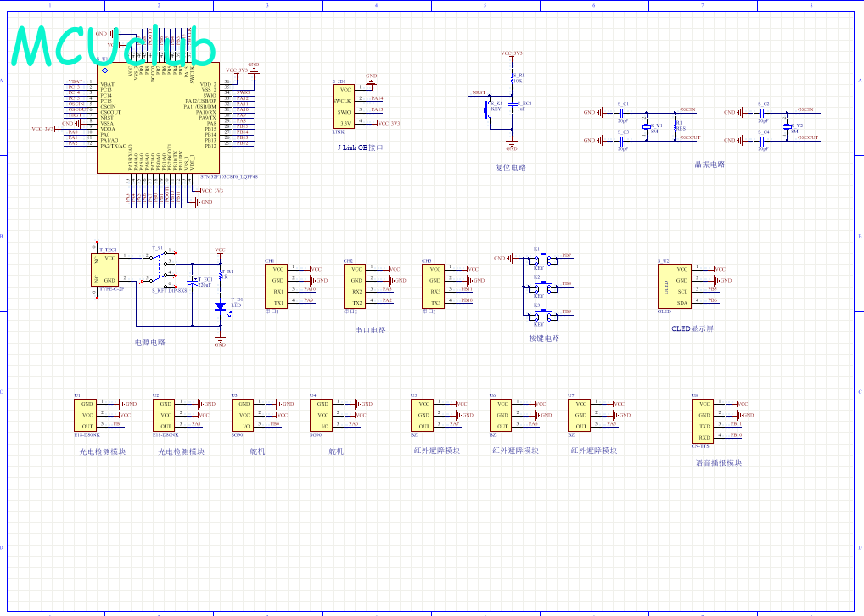Click the K2 push button in the key circuit
Image resolution: width=864 pixels, height=616 pixels.
click(544, 287)
